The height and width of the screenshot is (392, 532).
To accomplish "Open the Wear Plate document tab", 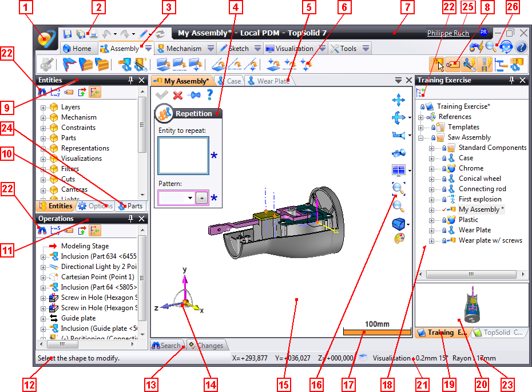I will coord(268,81).
